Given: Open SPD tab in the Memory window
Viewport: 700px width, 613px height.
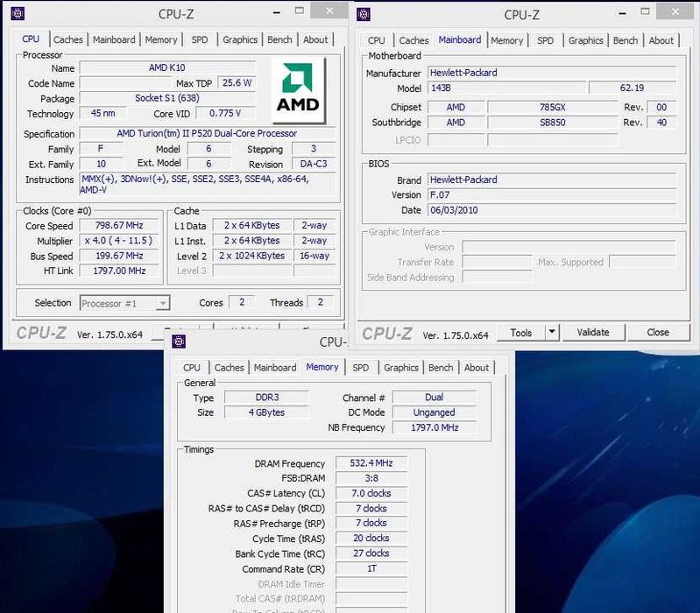Looking at the screenshot, I should tap(361, 368).
